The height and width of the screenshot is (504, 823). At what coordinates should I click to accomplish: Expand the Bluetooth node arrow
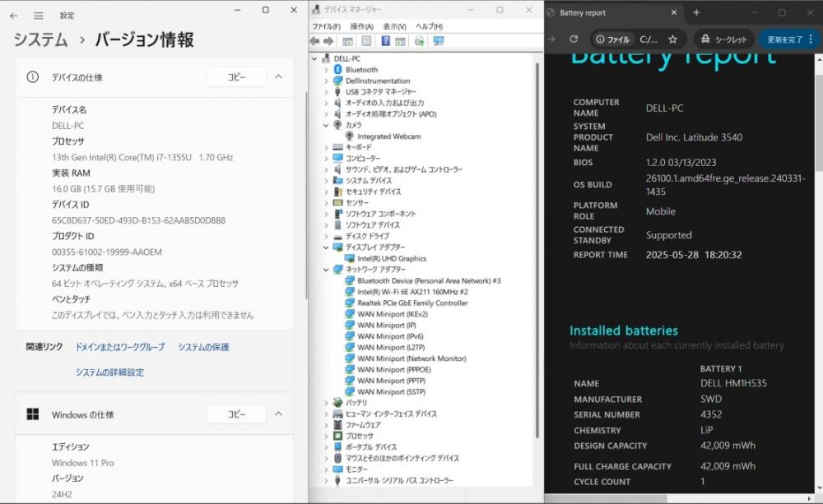(326, 70)
